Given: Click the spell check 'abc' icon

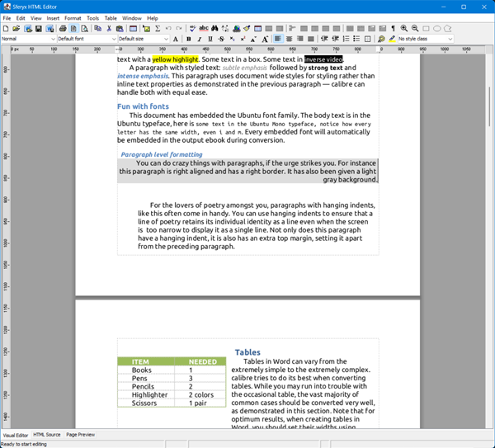Looking at the screenshot, I should [x=204, y=29].
